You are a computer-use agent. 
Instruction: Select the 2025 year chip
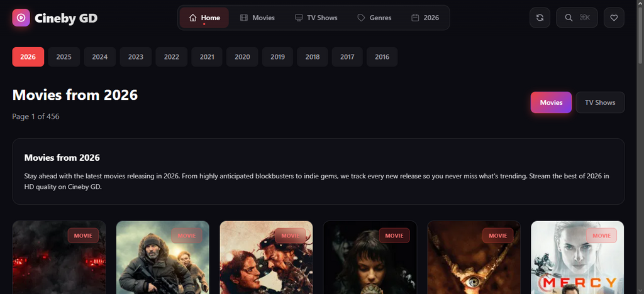pos(64,57)
